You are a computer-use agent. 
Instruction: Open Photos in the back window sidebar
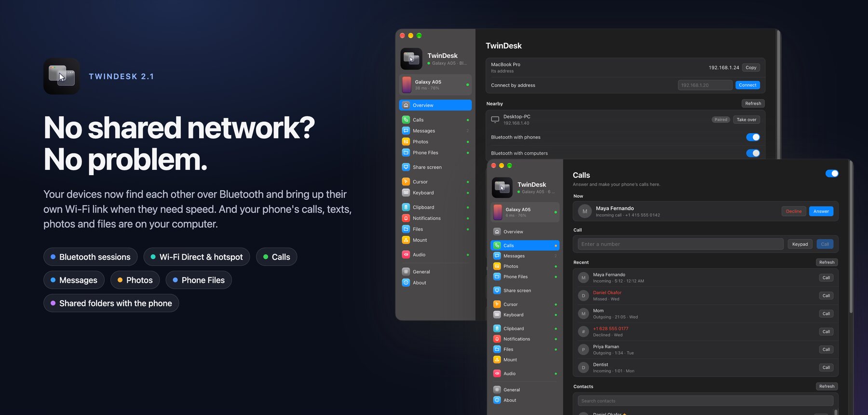coord(435,142)
